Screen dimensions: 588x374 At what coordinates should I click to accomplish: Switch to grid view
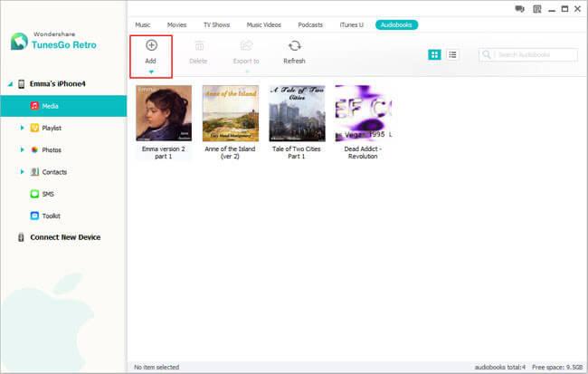434,55
